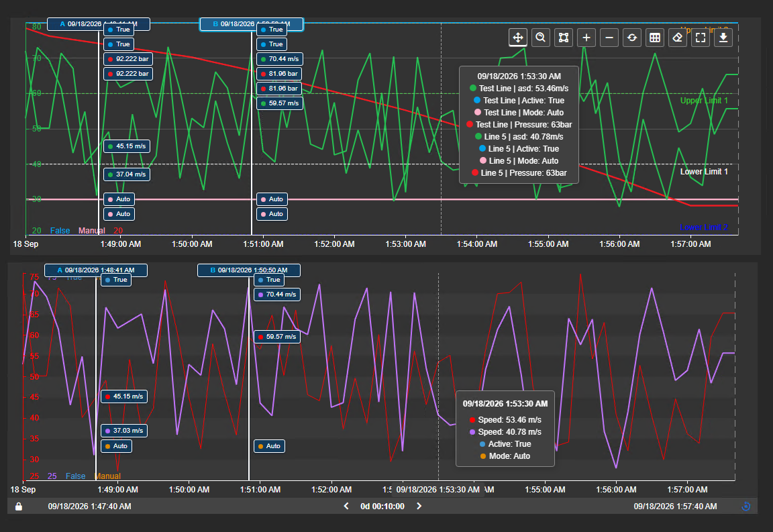The width and height of the screenshot is (773, 532).
Task: Click end time 09/18/2026 1:57:40 AM
Action: 676,507
